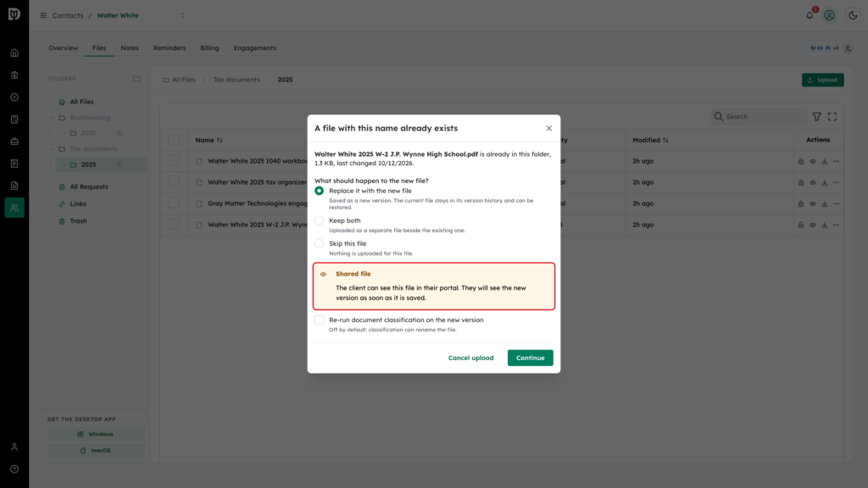
Task: Click the add team member icon beside the avatars
Action: [x=848, y=48]
